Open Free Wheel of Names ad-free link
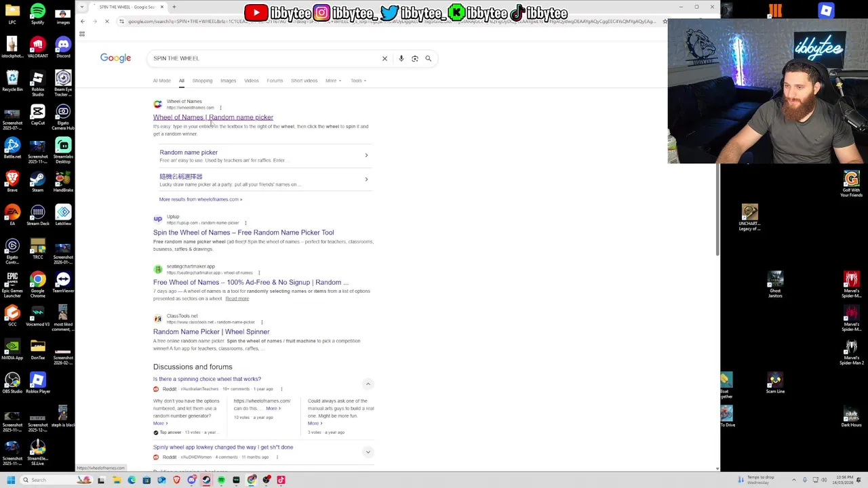Image resolution: width=868 pixels, height=488 pixels. [x=251, y=282]
